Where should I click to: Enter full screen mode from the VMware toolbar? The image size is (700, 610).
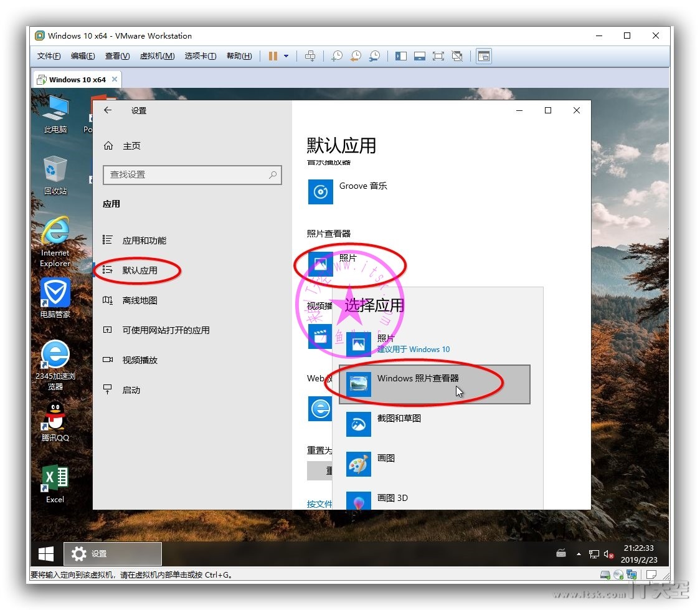coord(438,56)
